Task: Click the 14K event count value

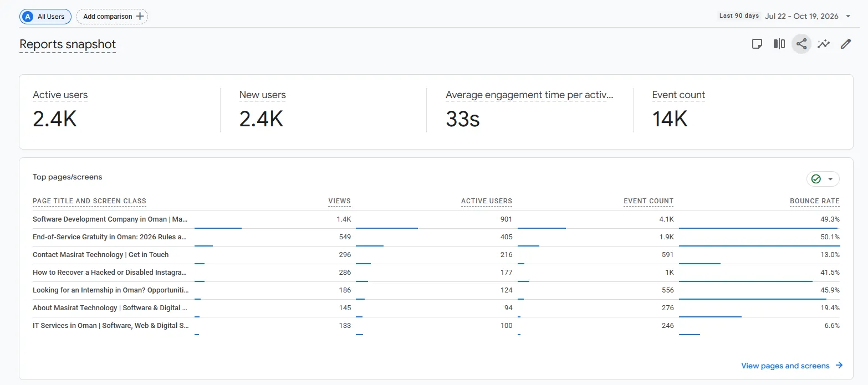Action: tap(670, 119)
